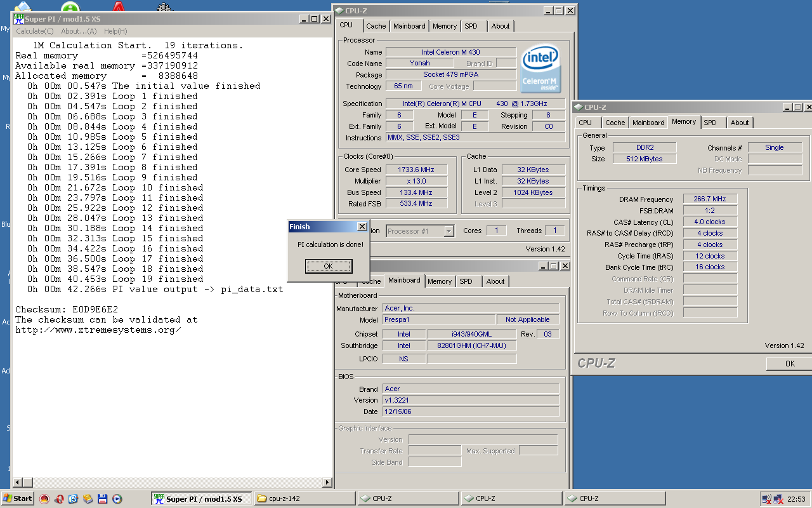
Task: Click Bus Speed 133.4 MHz value
Action: tap(416, 193)
